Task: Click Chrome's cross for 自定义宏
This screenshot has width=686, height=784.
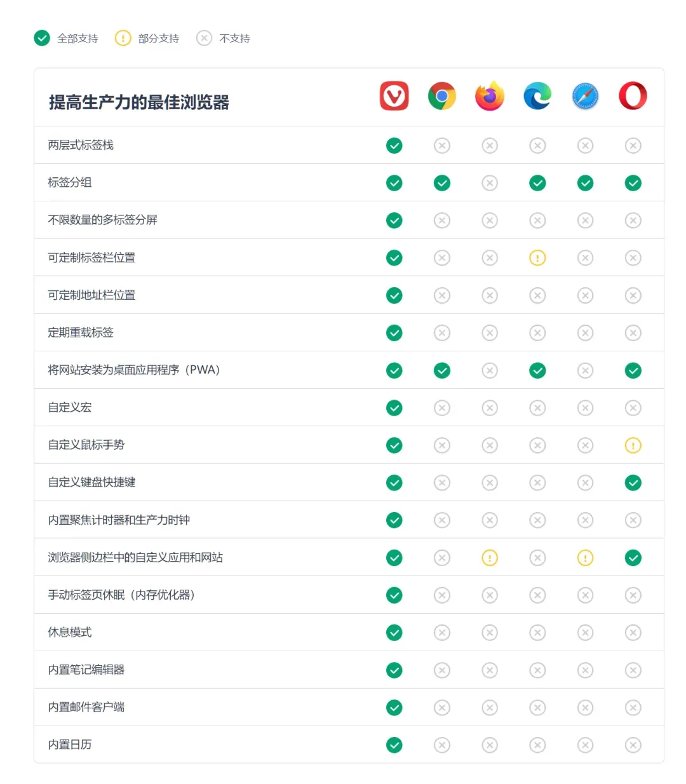Action: click(442, 408)
